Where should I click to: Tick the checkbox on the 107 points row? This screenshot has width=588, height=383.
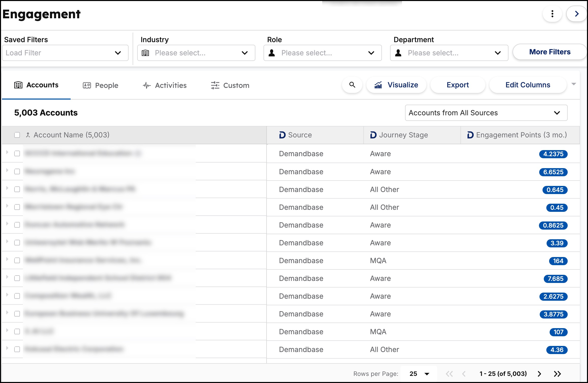17,331
